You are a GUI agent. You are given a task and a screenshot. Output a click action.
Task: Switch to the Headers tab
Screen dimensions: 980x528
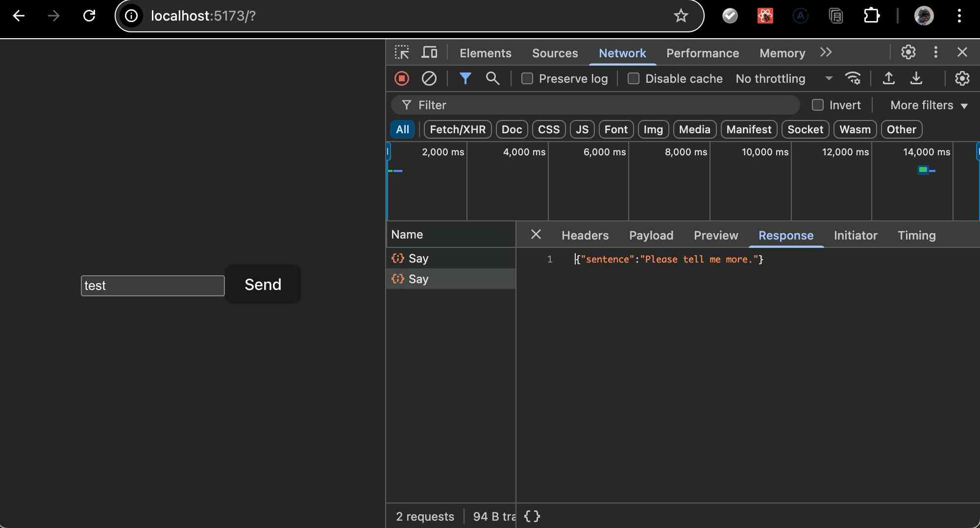point(585,235)
